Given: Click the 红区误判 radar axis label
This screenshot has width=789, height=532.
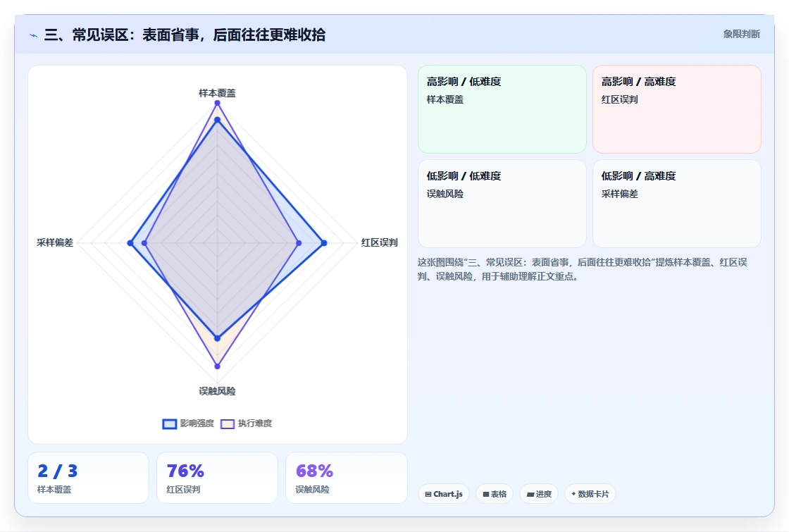Looking at the screenshot, I should pyautogui.click(x=380, y=242).
